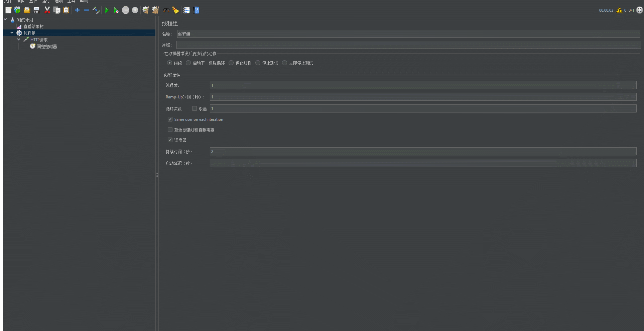Viewport: 644px width, 331px height.
Task: Collapse the 线程组 tree node arrow
Action: [x=12, y=33]
